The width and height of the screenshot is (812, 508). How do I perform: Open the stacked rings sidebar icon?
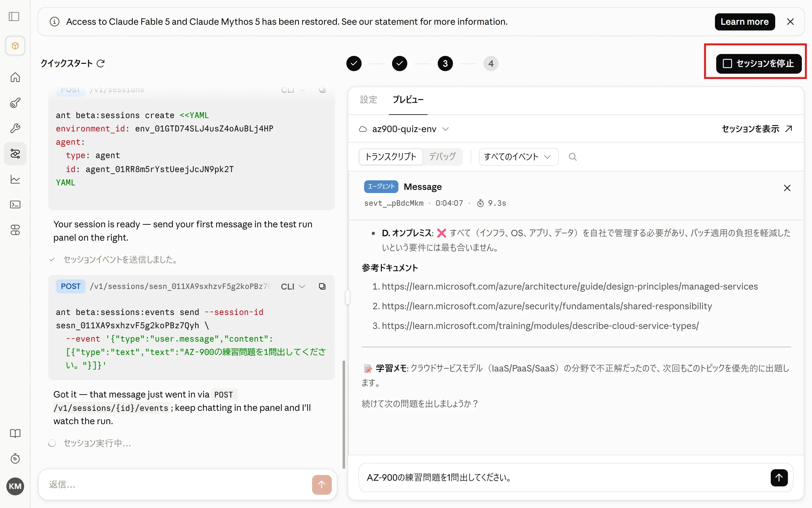(15, 230)
